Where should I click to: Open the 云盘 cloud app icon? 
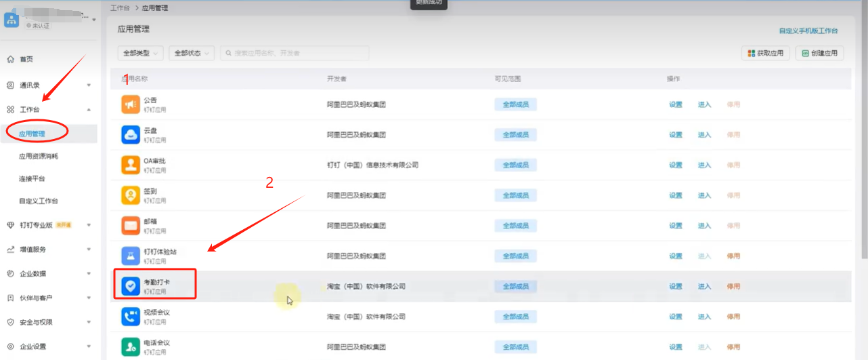pyautogui.click(x=130, y=135)
